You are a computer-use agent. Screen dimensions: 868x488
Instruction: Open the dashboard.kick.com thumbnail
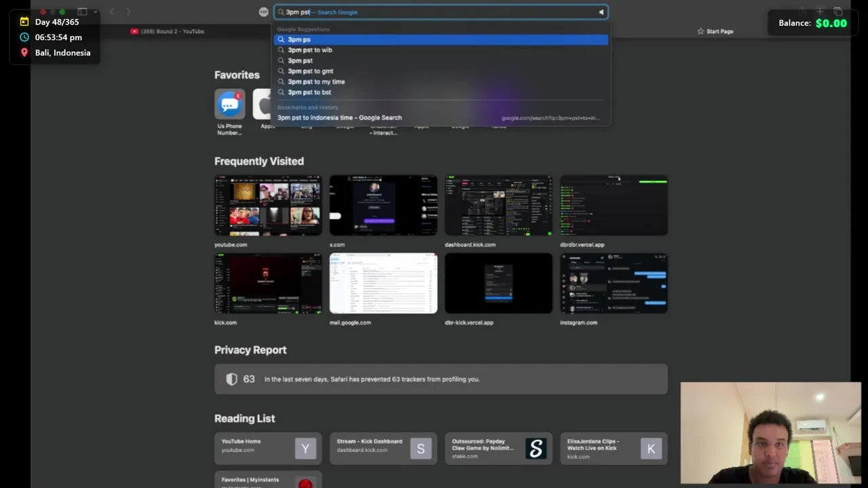click(498, 205)
